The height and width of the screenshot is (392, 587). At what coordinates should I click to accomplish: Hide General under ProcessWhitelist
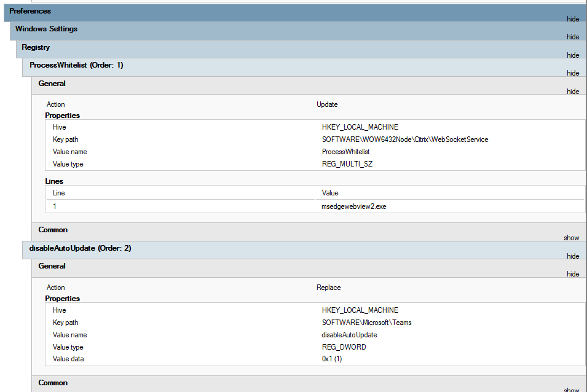click(x=573, y=92)
